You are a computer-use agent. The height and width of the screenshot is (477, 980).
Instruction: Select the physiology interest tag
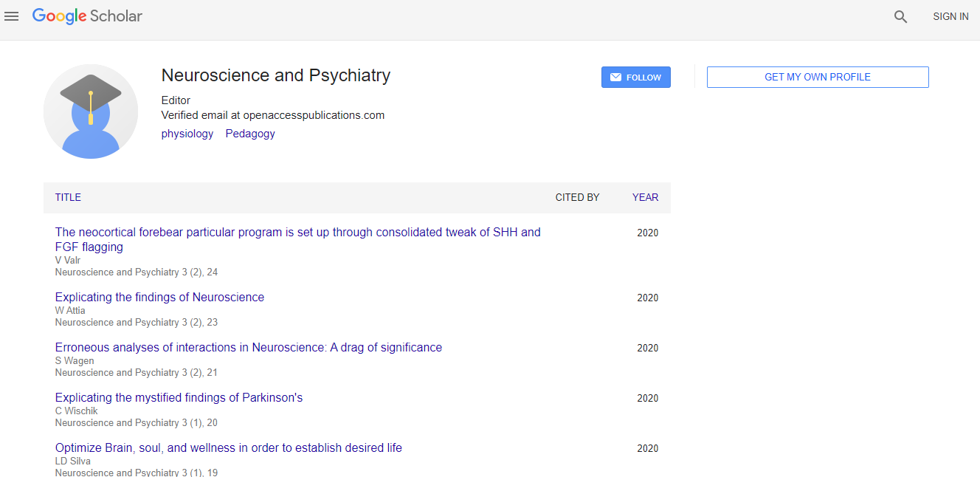187,134
